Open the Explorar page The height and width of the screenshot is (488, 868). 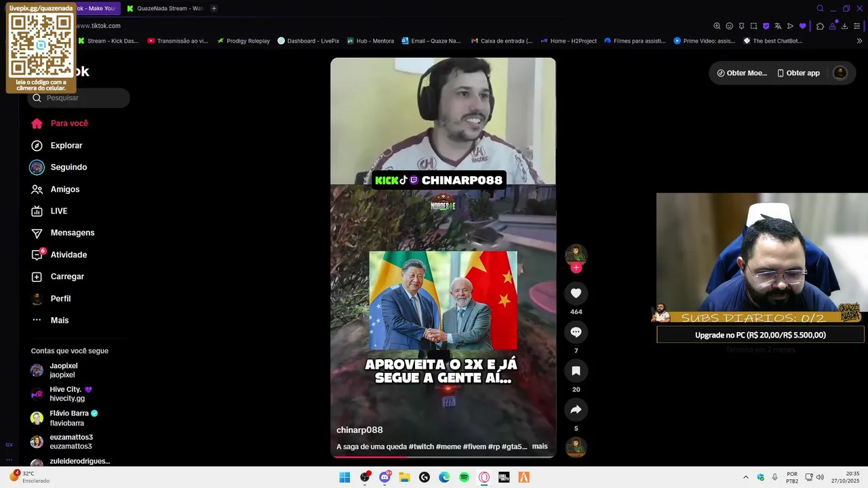point(56,146)
